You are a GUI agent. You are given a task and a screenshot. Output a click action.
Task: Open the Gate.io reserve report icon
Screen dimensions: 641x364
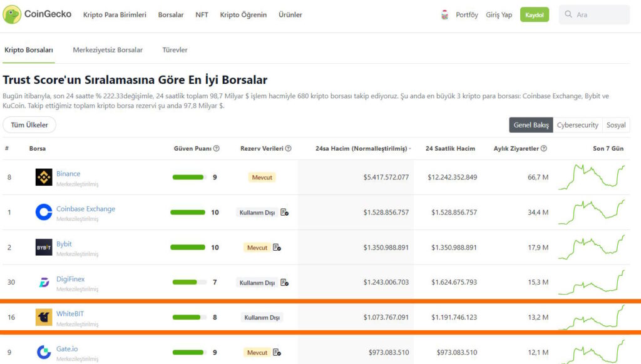[277, 353]
